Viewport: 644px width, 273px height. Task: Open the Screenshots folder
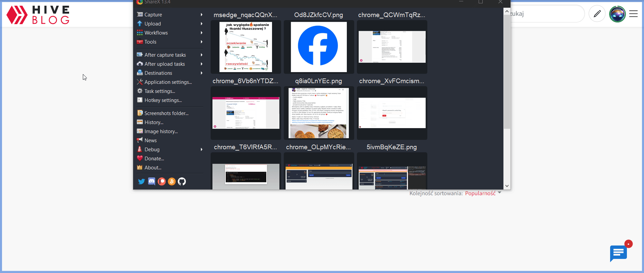pos(166,113)
